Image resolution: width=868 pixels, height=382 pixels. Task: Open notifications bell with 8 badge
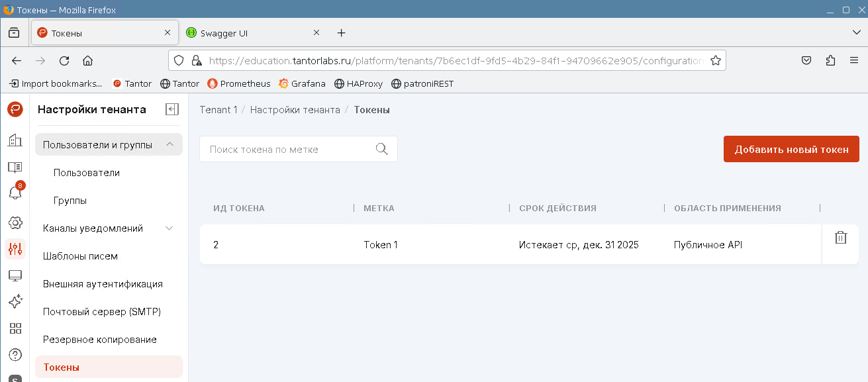coord(15,193)
